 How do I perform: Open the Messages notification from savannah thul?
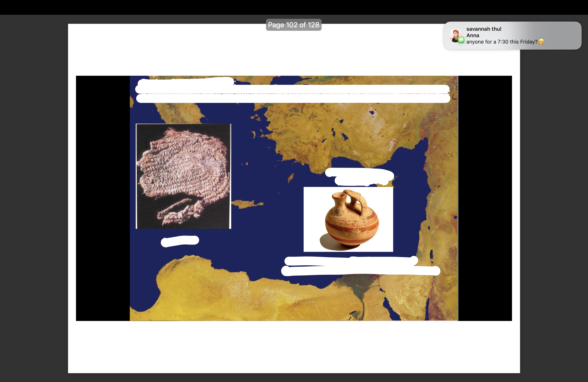(x=511, y=35)
